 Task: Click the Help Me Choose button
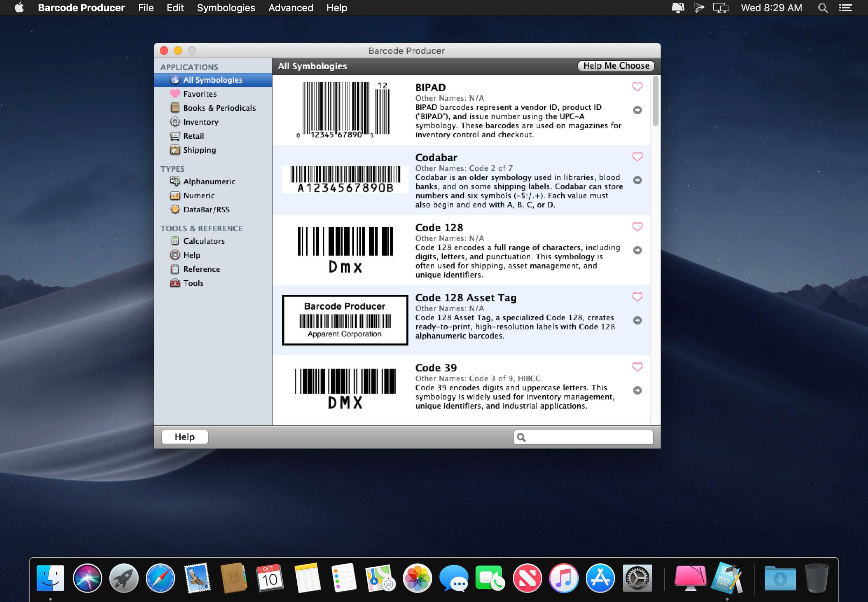tap(615, 65)
